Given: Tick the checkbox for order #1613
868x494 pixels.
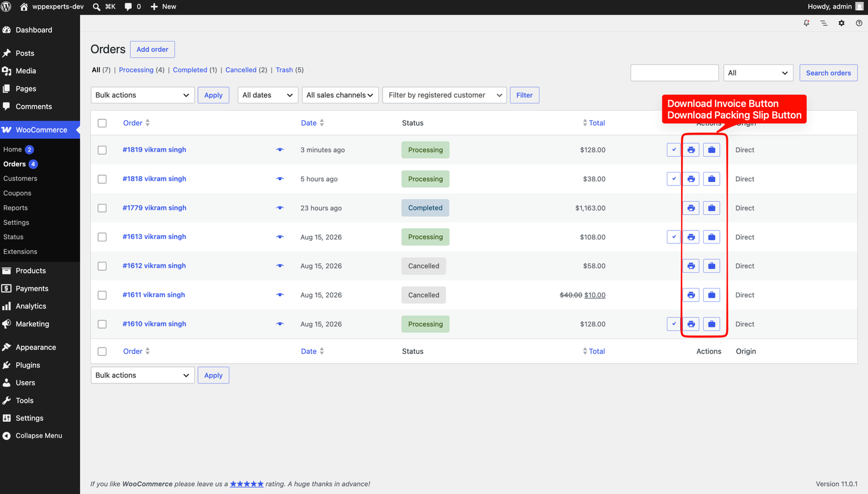Looking at the screenshot, I should click(x=102, y=237).
